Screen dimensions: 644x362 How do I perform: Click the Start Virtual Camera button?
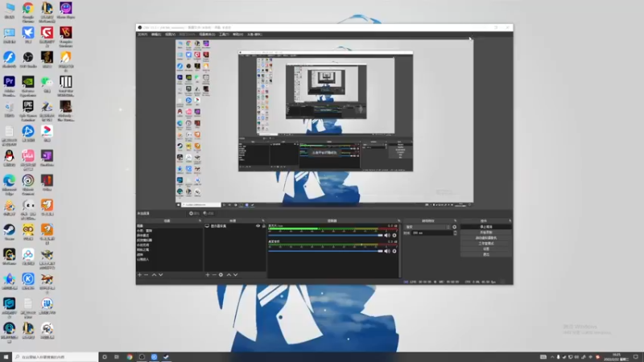point(486,237)
